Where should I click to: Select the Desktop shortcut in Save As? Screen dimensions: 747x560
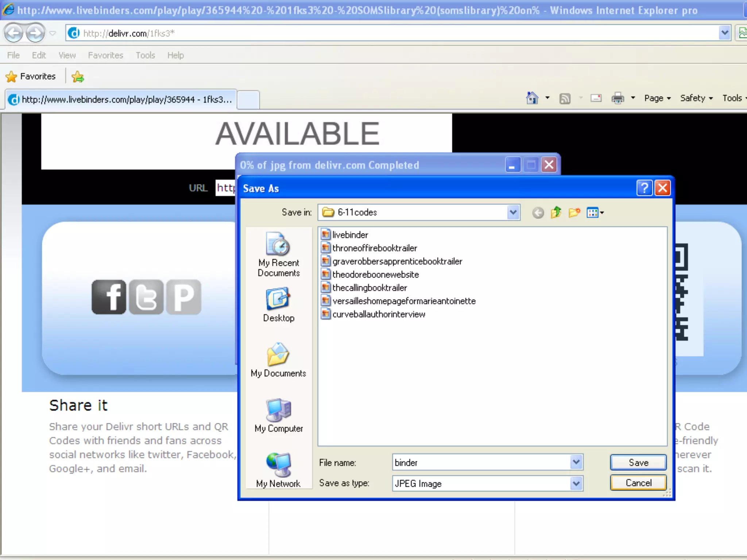point(279,305)
